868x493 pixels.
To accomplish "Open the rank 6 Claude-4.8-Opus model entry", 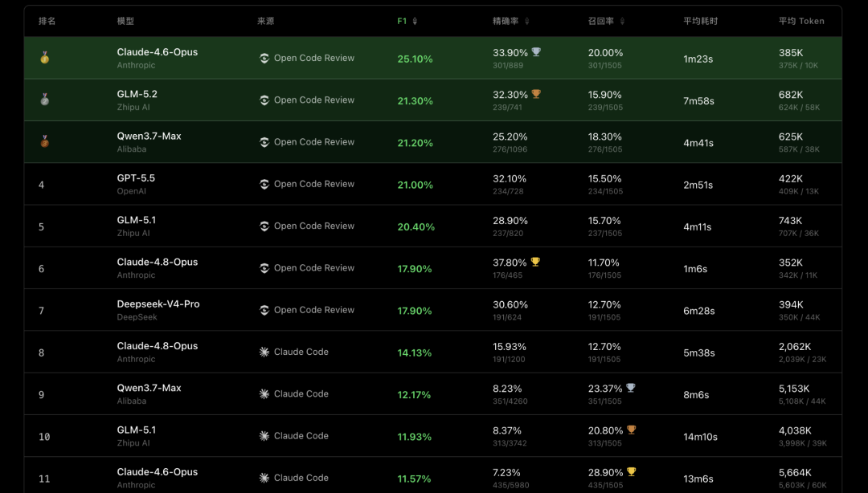I will (158, 262).
